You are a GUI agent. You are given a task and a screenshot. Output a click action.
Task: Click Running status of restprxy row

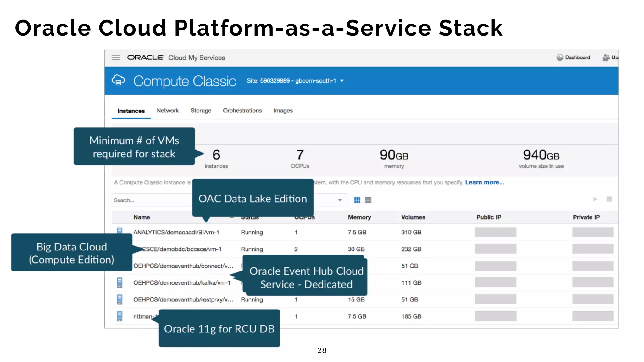coord(252,299)
